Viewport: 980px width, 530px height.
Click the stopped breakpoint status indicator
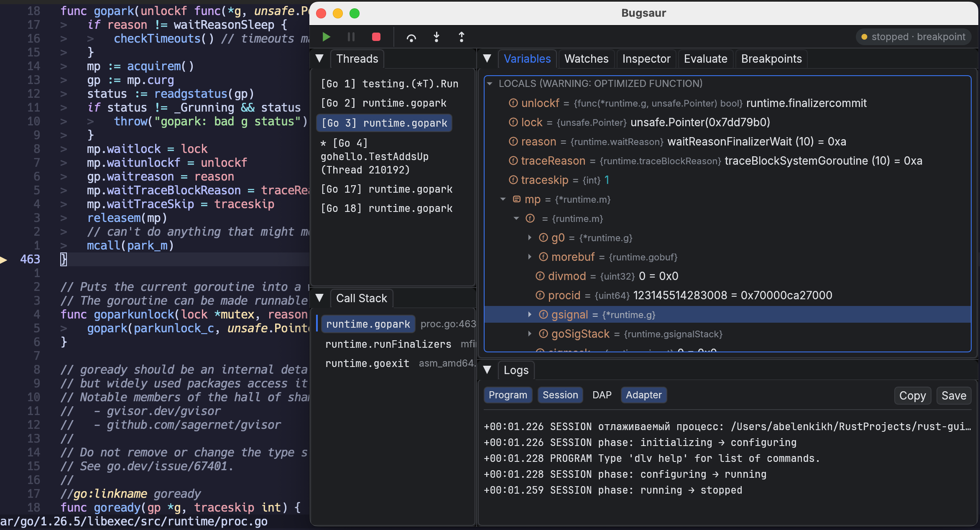913,37
